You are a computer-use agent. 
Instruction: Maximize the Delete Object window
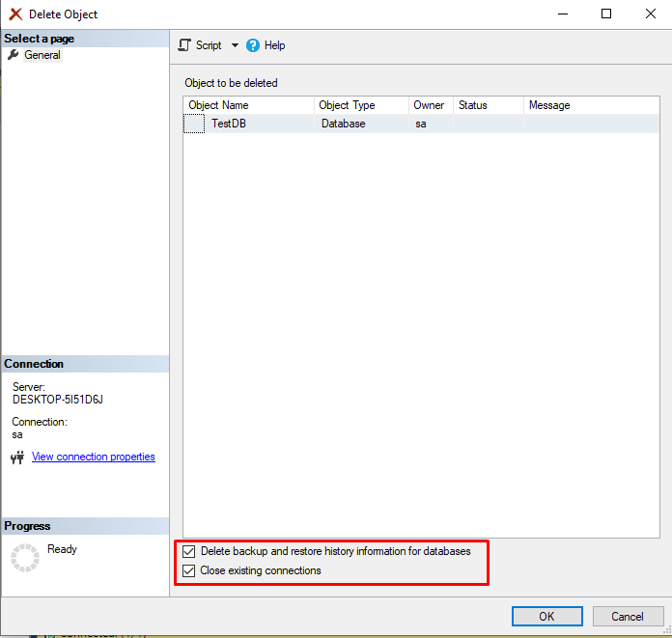tap(606, 14)
